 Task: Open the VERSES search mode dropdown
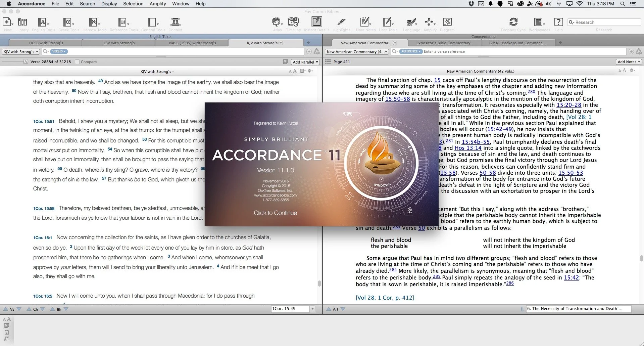59,51
